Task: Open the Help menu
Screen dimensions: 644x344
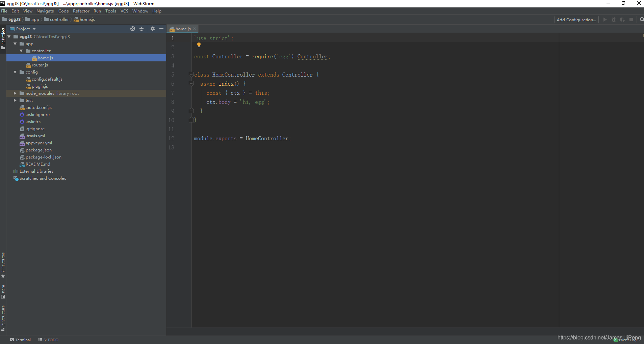Action: pos(157,11)
